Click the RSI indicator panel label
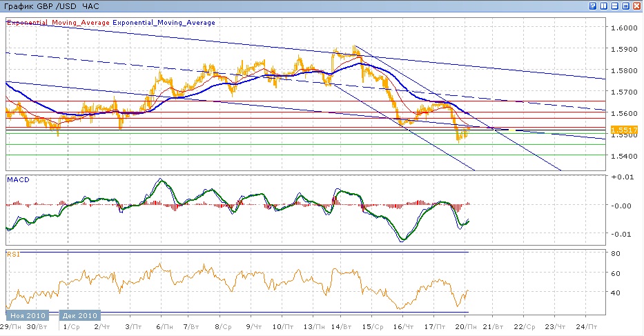The image size is (644, 336). (13, 254)
